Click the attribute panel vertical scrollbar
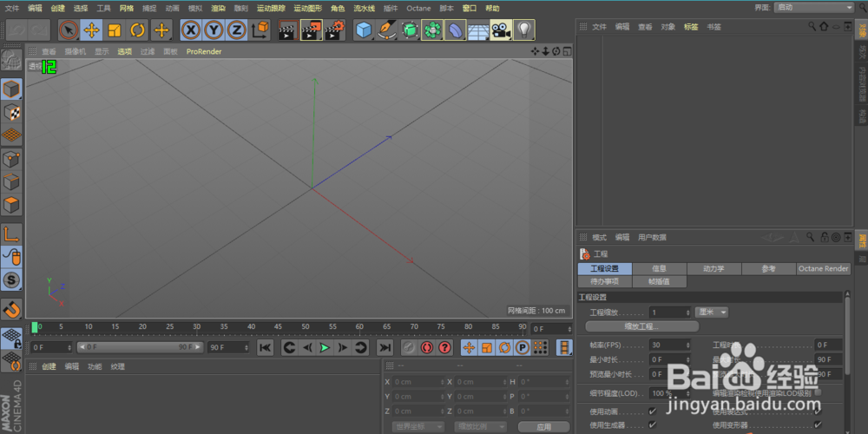 pos(846,334)
